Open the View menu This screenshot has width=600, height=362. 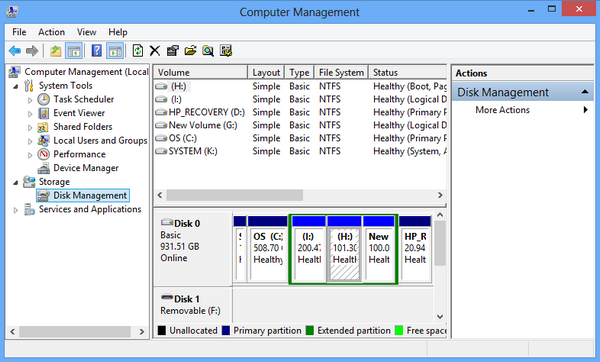coord(86,32)
